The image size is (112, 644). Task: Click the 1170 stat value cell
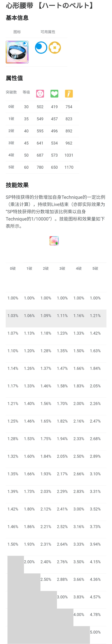tap(69, 167)
